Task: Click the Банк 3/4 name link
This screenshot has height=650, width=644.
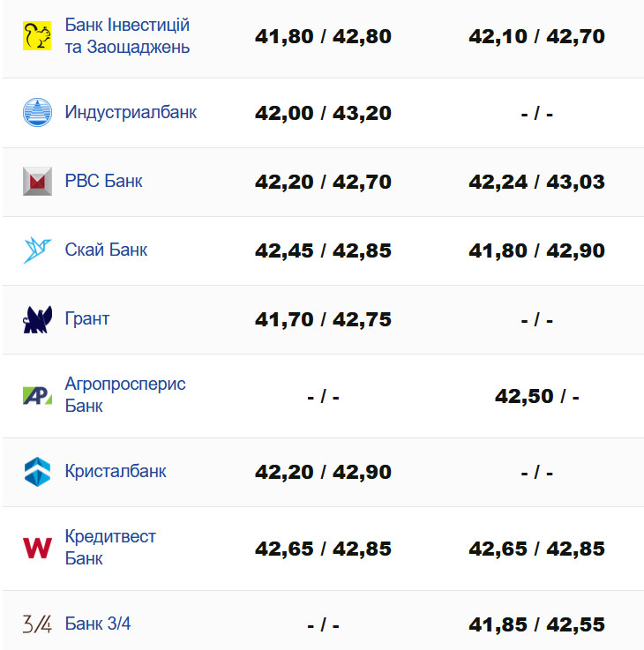Action: click(98, 624)
